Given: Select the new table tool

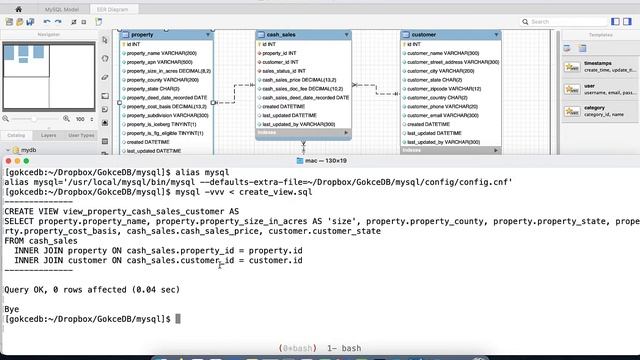Looking at the screenshot, I should coord(105,141).
